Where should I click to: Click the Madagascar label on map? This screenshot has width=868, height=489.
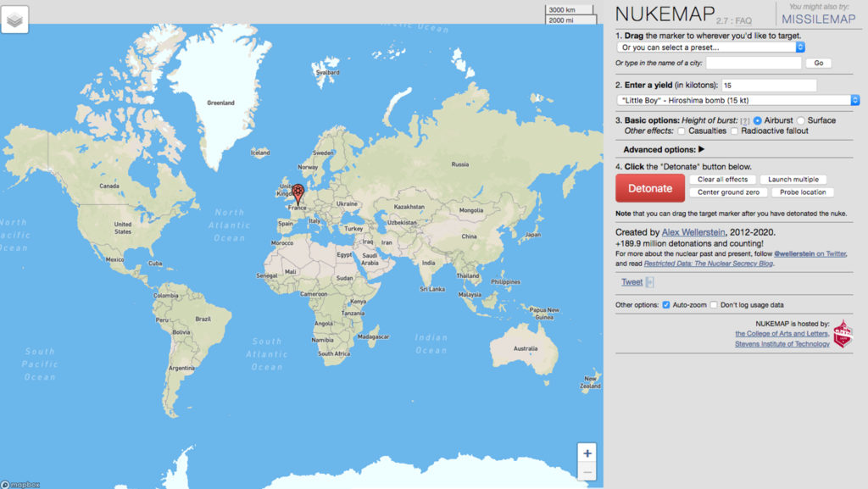373,336
